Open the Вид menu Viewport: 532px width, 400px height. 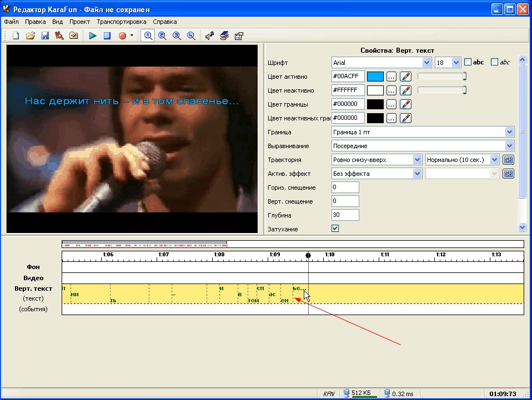[57, 22]
